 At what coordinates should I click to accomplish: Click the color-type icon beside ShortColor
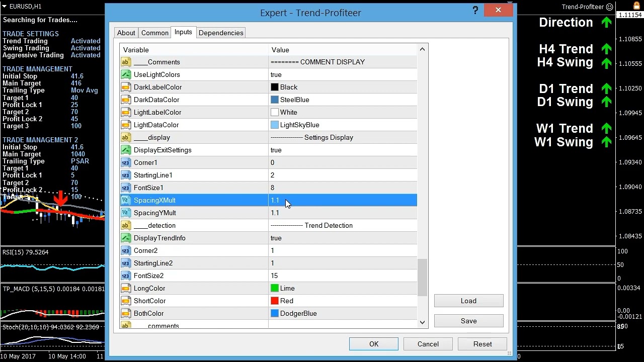[125, 301]
